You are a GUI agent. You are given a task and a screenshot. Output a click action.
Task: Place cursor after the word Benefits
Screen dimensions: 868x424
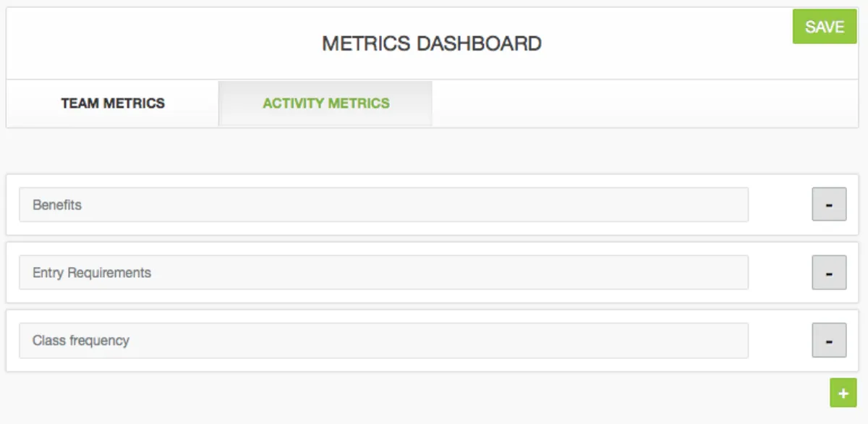pos(82,205)
